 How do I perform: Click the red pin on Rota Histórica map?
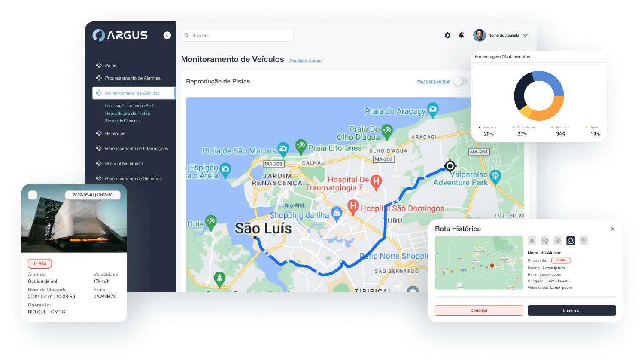click(x=492, y=266)
